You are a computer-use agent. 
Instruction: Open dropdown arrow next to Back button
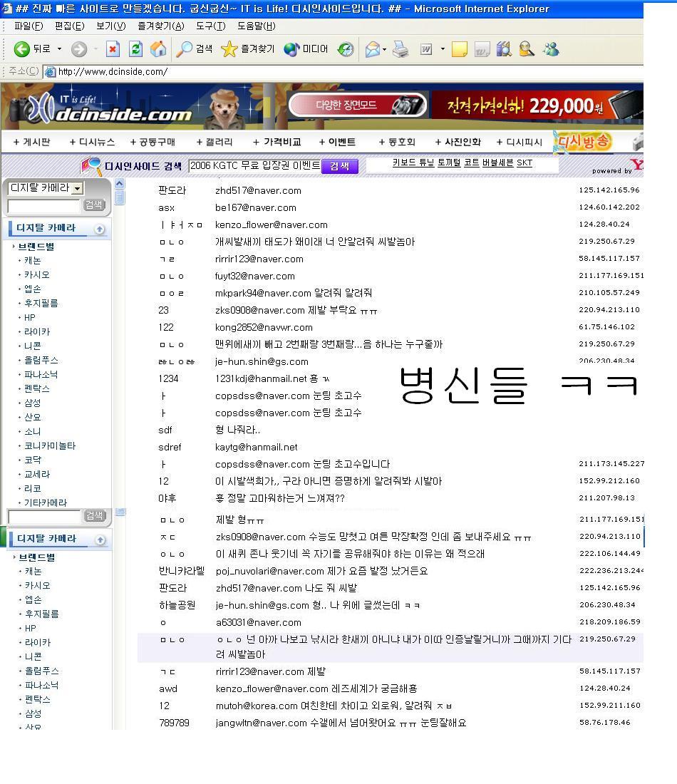[x=59, y=49]
